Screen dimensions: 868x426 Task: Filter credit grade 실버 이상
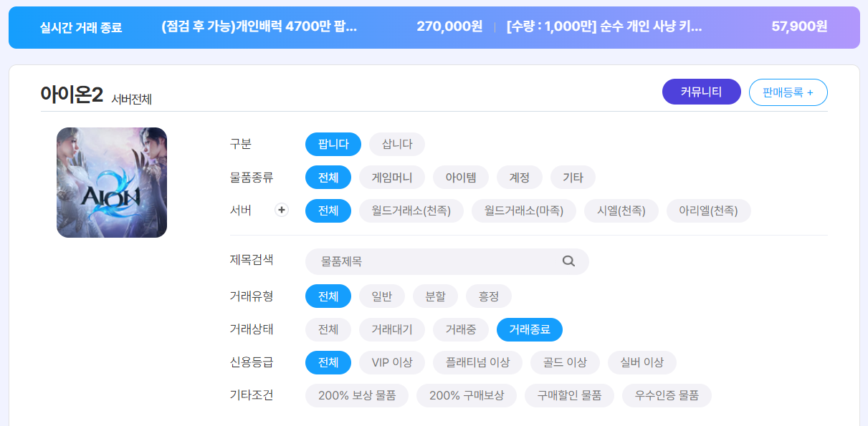(642, 362)
